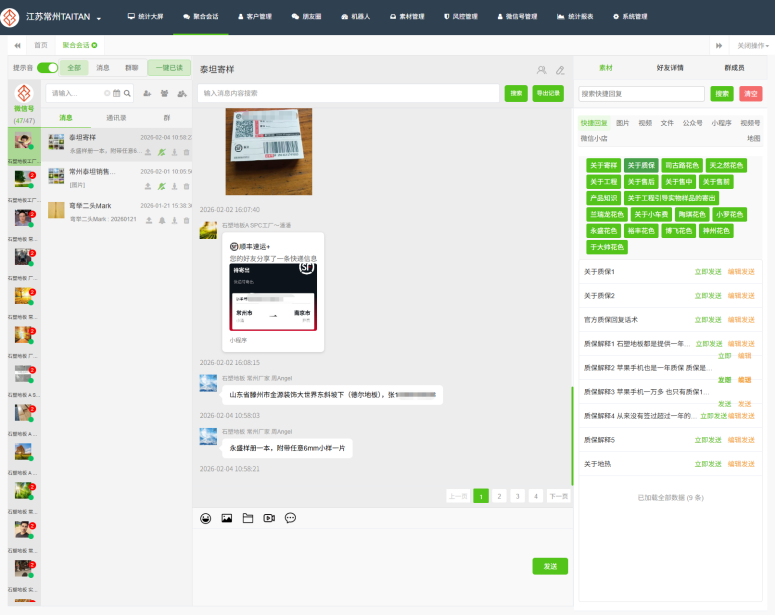This screenshot has height=615, width=775.
Task: Click the add friend icon
Action: [x=147, y=93]
